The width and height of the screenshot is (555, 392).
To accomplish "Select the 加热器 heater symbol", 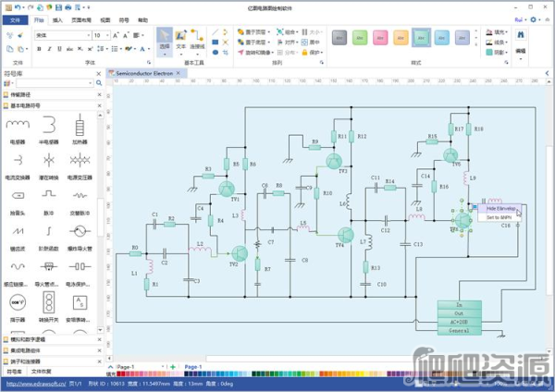I will (80, 126).
